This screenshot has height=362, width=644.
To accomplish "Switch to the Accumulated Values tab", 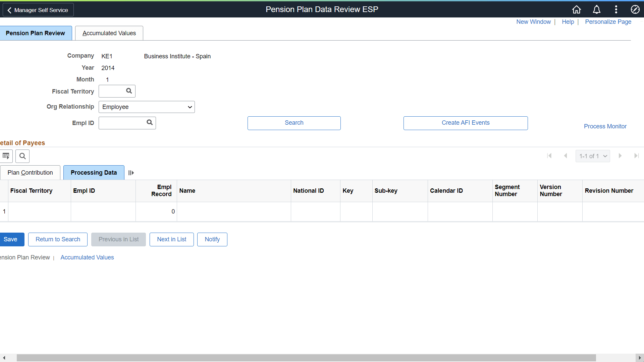I will 109,33.
